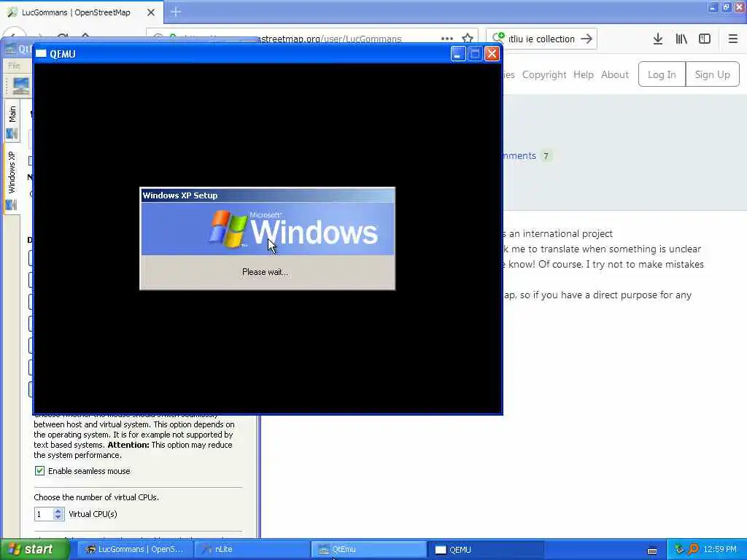
Task: Click the orange magnifier tray icon
Action: (x=693, y=549)
